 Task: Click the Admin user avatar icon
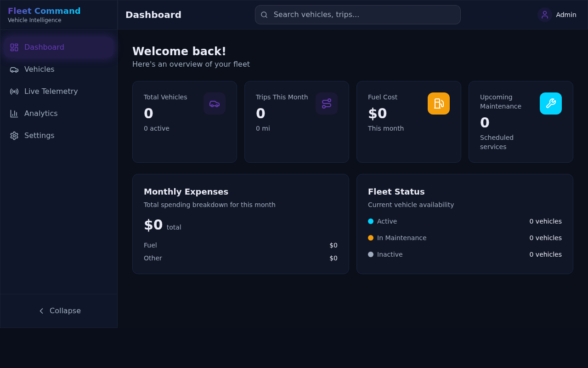pyautogui.click(x=545, y=15)
